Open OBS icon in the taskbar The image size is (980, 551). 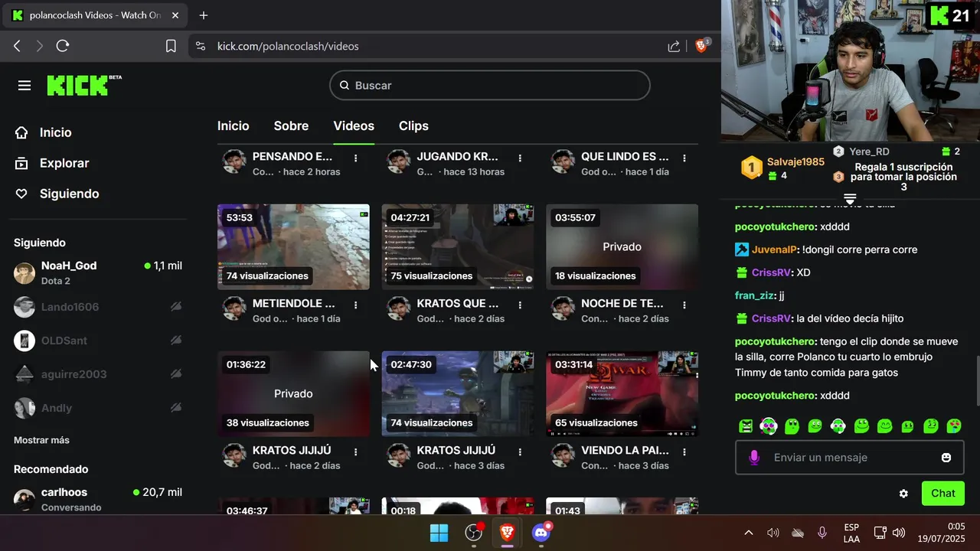[x=474, y=533]
